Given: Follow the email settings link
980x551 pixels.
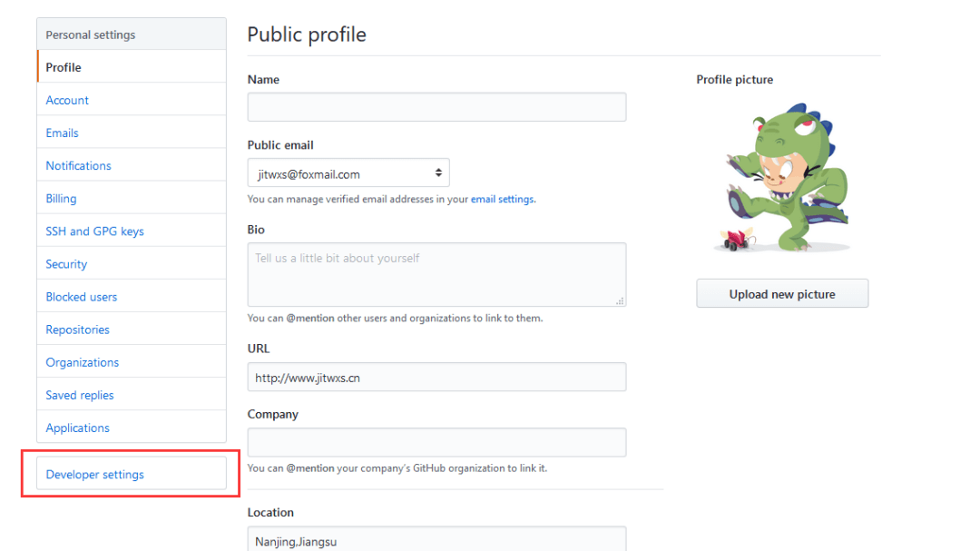Looking at the screenshot, I should [x=502, y=199].
